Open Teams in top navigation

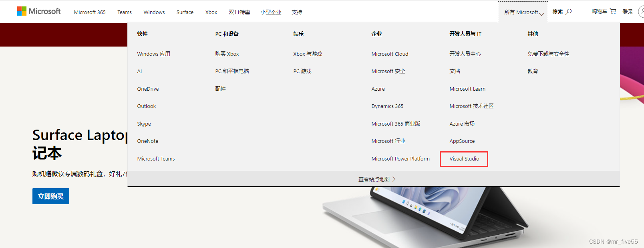(x=125, y=12)
